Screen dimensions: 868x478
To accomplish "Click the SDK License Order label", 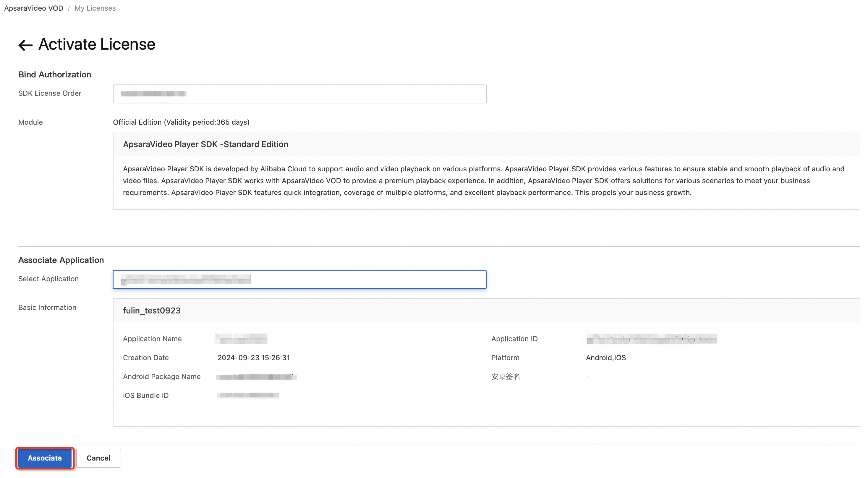I will pos(50,93).
